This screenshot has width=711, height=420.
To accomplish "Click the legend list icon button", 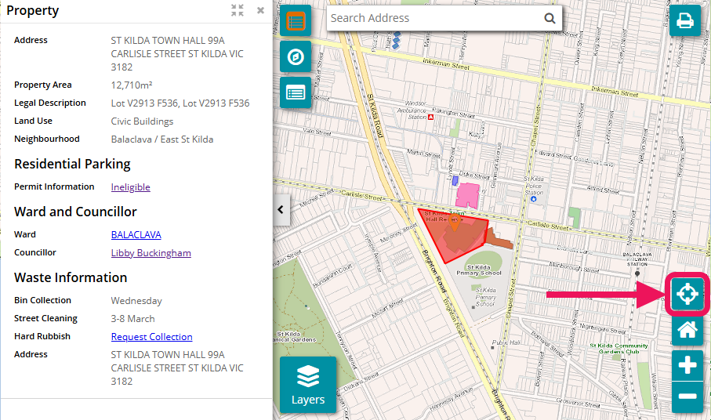I will pos(295,92).
